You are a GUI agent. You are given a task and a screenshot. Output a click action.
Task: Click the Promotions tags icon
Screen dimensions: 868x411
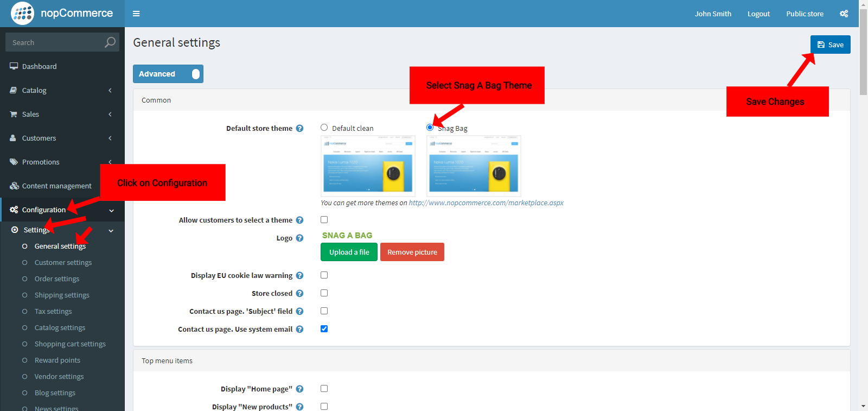(x=14, y=162)
